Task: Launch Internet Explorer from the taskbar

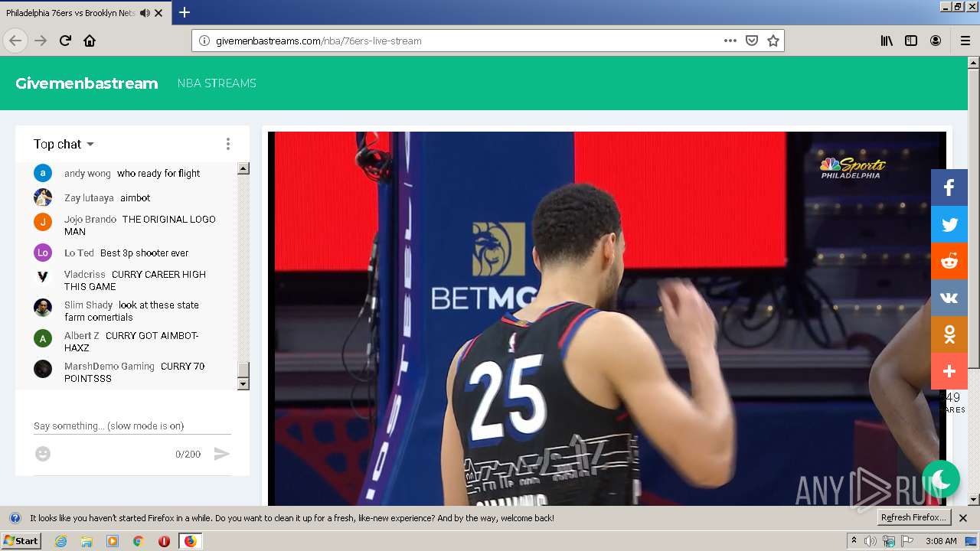Action: click(x=61, y=541)
